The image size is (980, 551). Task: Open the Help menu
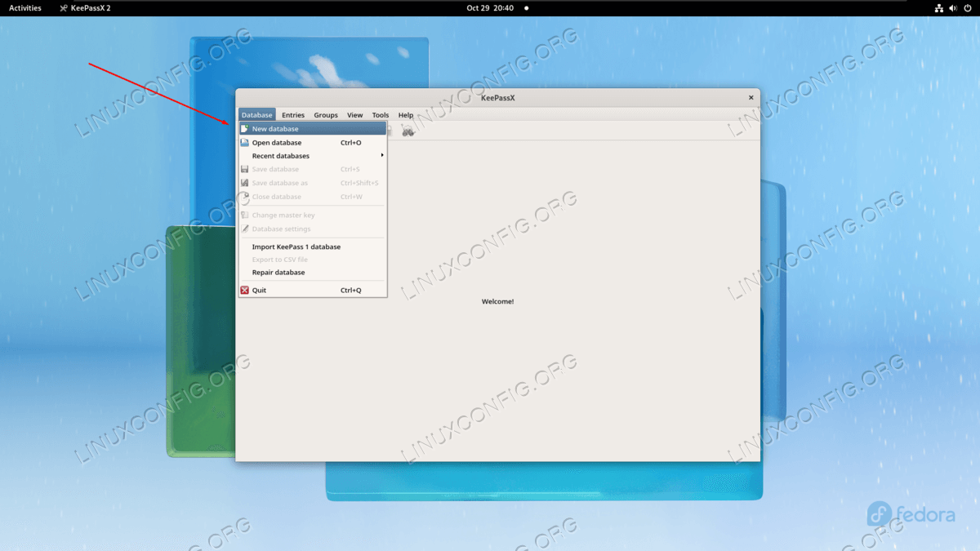406,115
